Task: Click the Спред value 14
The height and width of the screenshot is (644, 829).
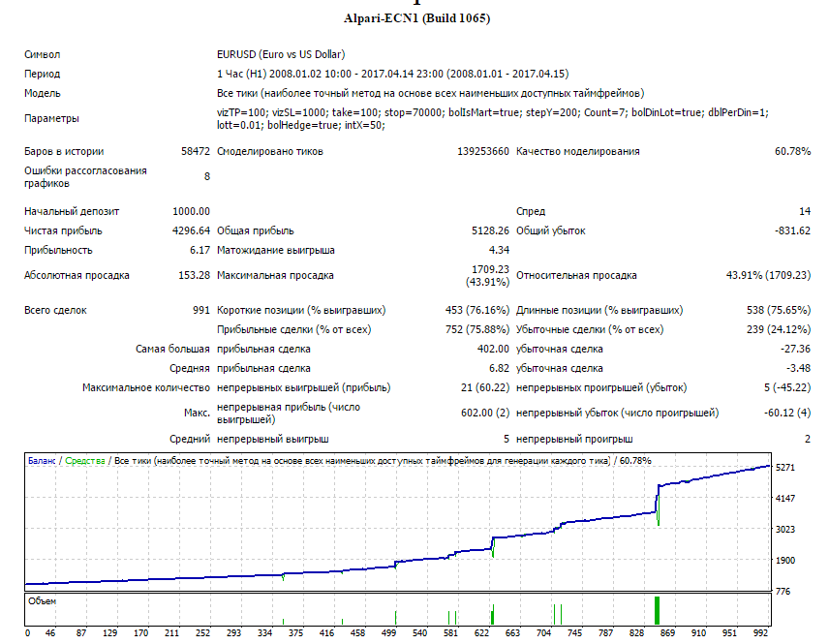Action: click(x=805, y=211)
